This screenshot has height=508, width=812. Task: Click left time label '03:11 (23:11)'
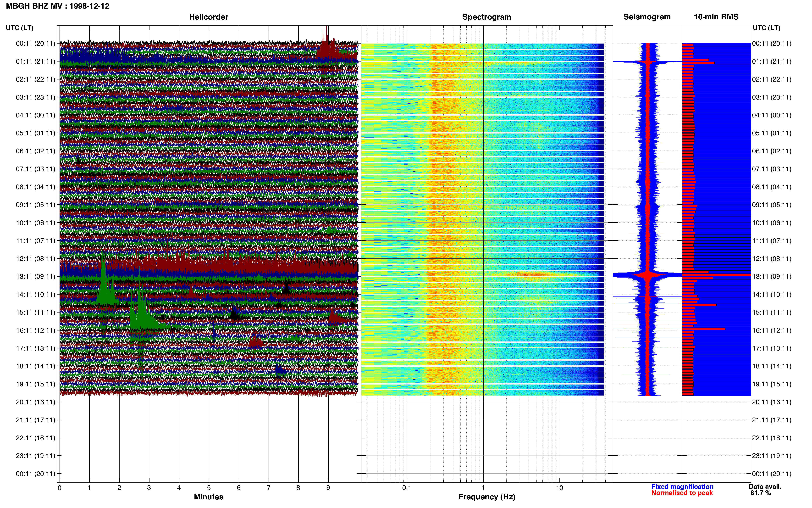pos(36,97)
